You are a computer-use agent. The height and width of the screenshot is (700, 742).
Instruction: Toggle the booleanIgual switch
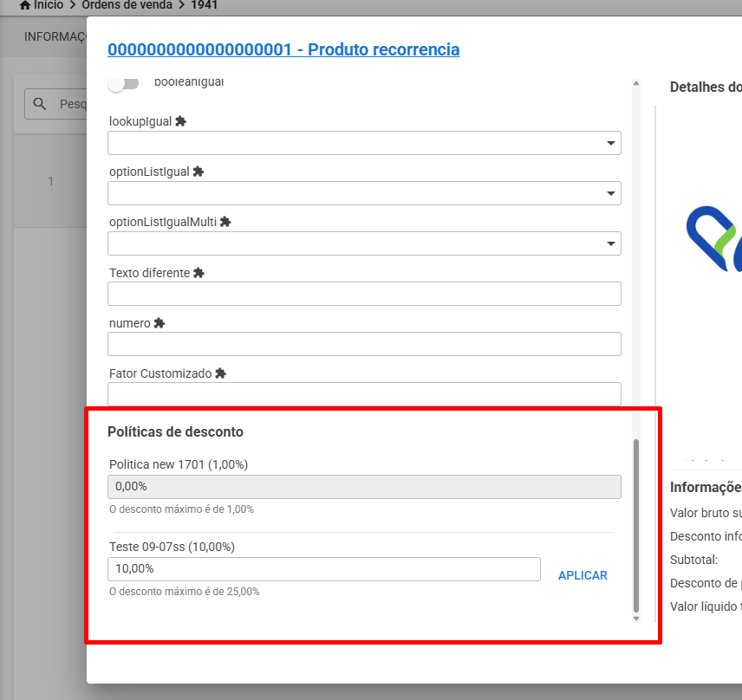tap(123, 84)
